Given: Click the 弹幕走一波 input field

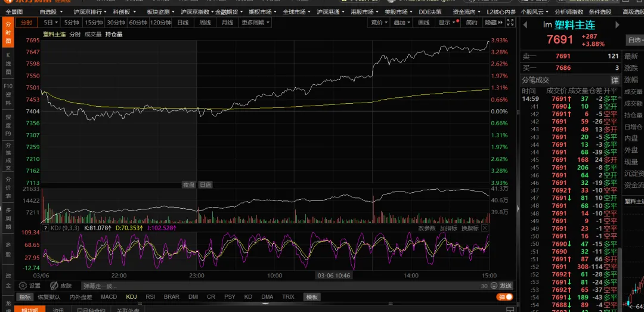Looking at the screenshot, I should coord(279,286).
